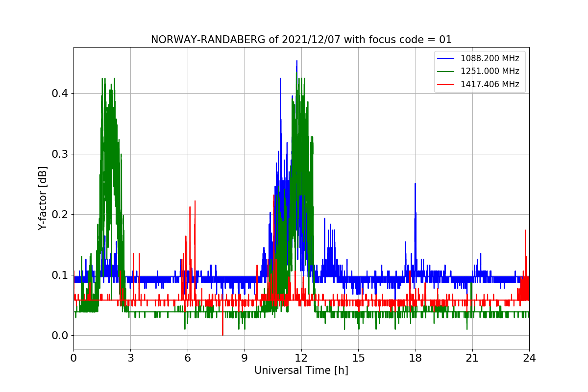Click the x-axis tick label 15
The width and height of the screenshot is (588, 392).
358,358
